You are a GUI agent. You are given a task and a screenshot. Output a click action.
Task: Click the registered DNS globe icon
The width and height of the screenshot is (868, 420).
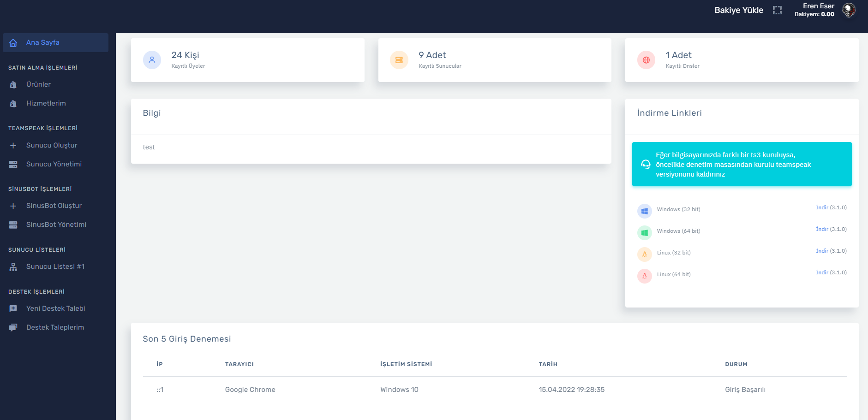coord(646,60)
